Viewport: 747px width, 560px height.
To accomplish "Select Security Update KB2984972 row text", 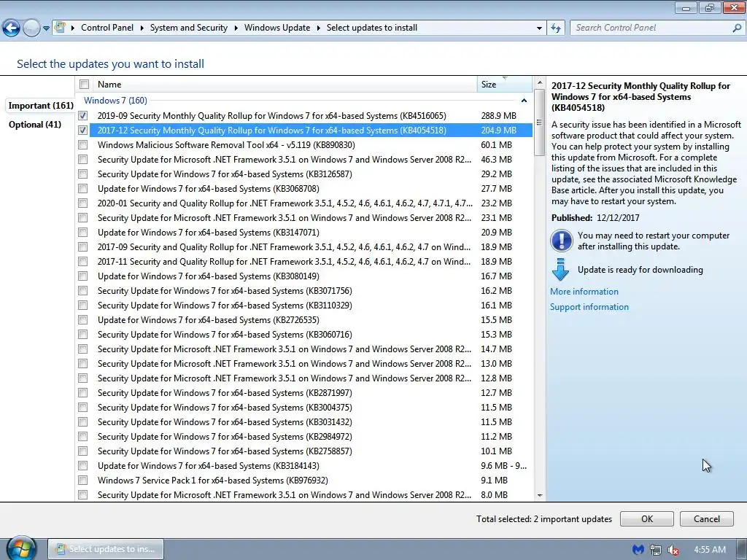I will (225, 437).
